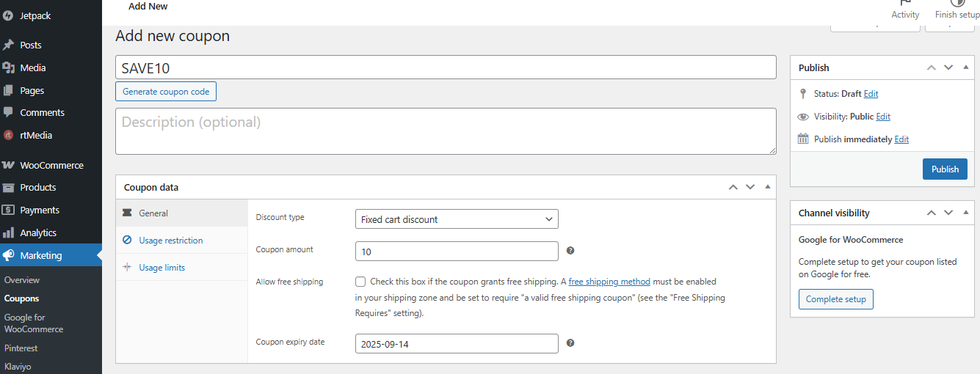
Task: Click the Discount type label
Action: (280, 217)
